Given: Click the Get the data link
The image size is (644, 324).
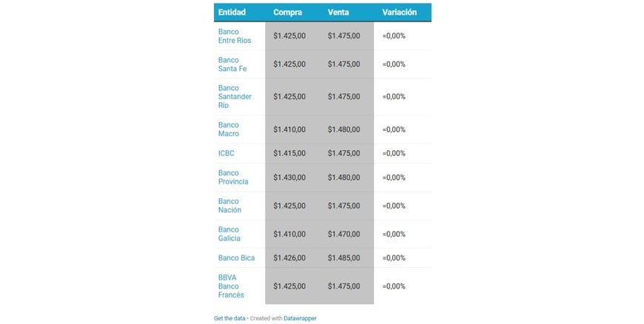Looking at the screenshot, I should [228, 318].
